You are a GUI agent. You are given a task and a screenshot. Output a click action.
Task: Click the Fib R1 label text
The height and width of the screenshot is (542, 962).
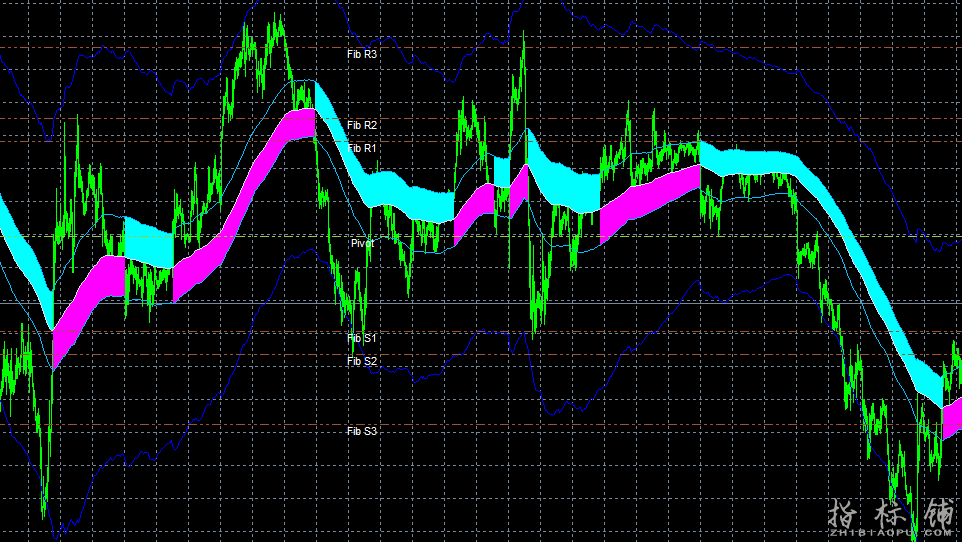point(362,148)
